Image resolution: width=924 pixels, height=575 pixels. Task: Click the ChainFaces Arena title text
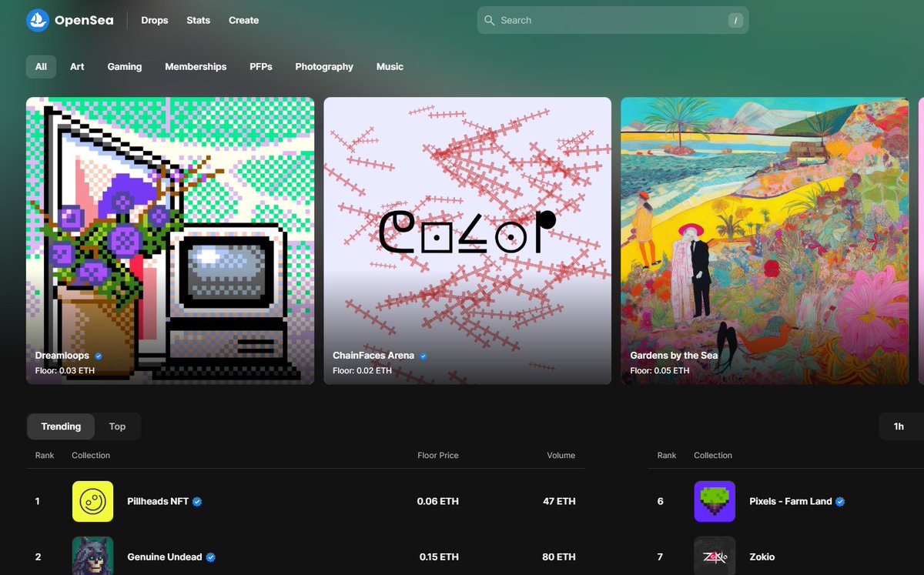click(x=373, y=356)
